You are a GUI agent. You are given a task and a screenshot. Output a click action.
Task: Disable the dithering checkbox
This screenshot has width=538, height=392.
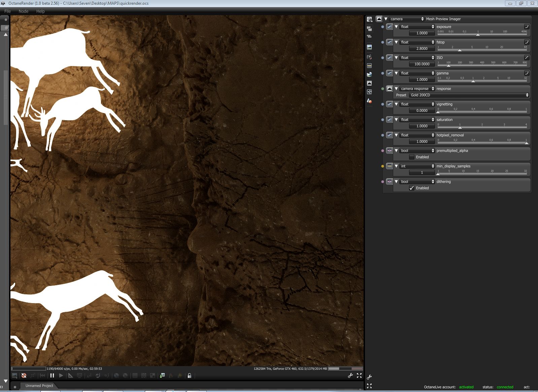[411, 188]
